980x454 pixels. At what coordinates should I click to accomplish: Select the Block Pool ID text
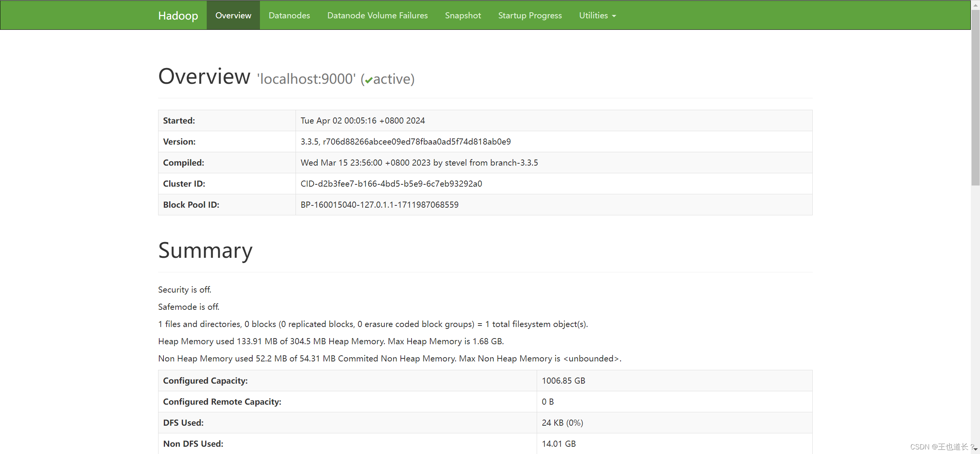(379, 205)
